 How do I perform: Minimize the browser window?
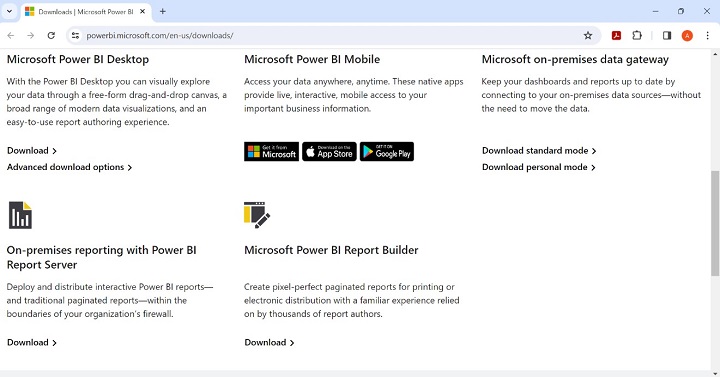[x=655, y=11]
